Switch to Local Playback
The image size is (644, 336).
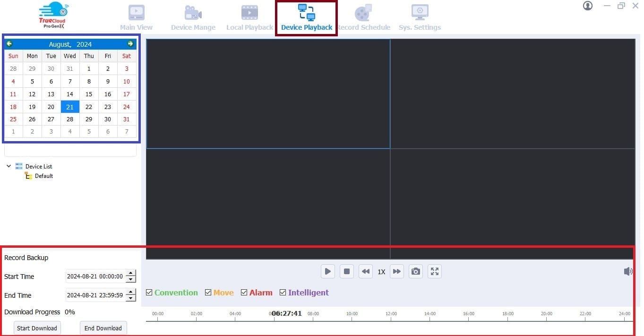(x=249, y=17)
